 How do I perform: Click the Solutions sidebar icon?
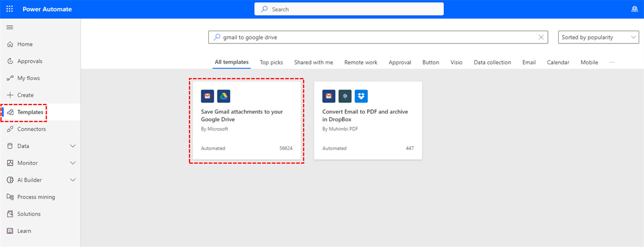[x=10, y=214]
